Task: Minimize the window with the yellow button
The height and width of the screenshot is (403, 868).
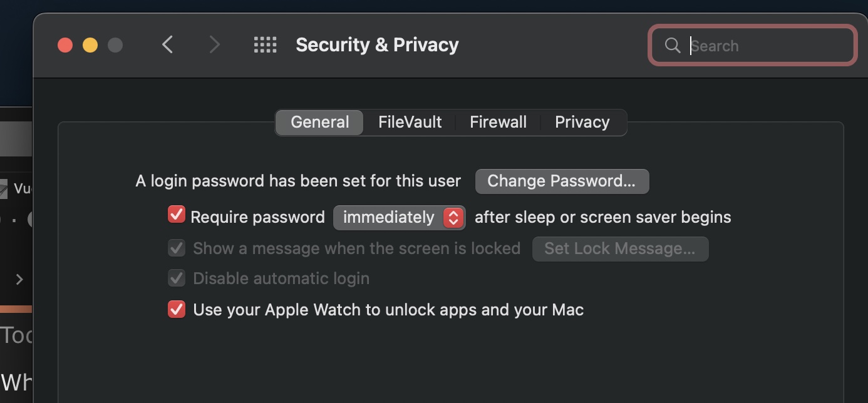Action: 90,45
